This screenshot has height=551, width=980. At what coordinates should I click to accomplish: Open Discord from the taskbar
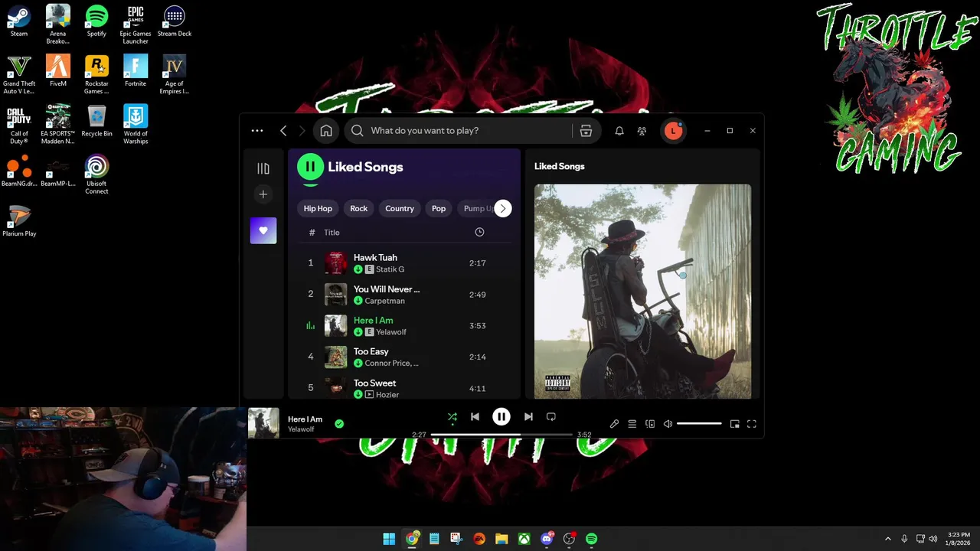(x=547, y=539)
